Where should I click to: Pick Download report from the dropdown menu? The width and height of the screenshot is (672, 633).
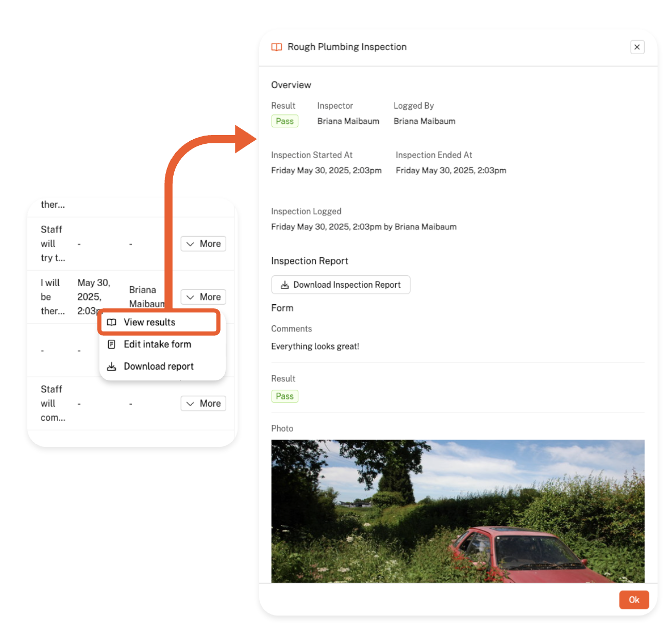(159, 367)
